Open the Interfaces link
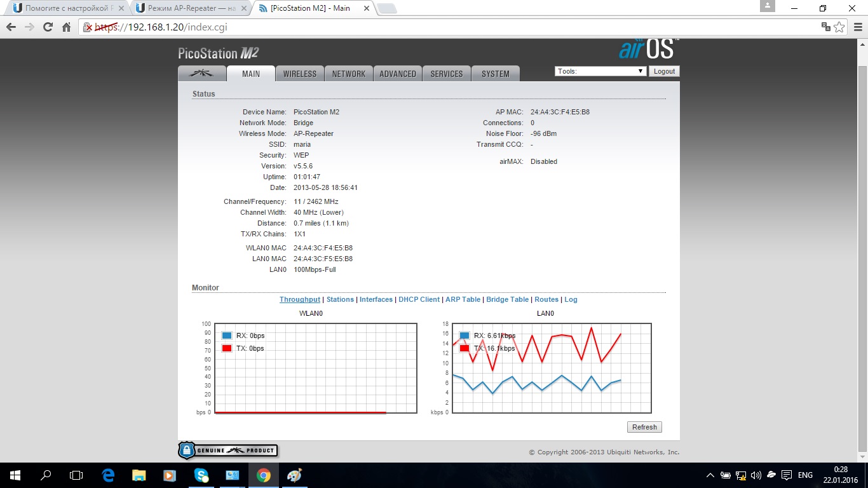The image size is (868, 488). 376,299
